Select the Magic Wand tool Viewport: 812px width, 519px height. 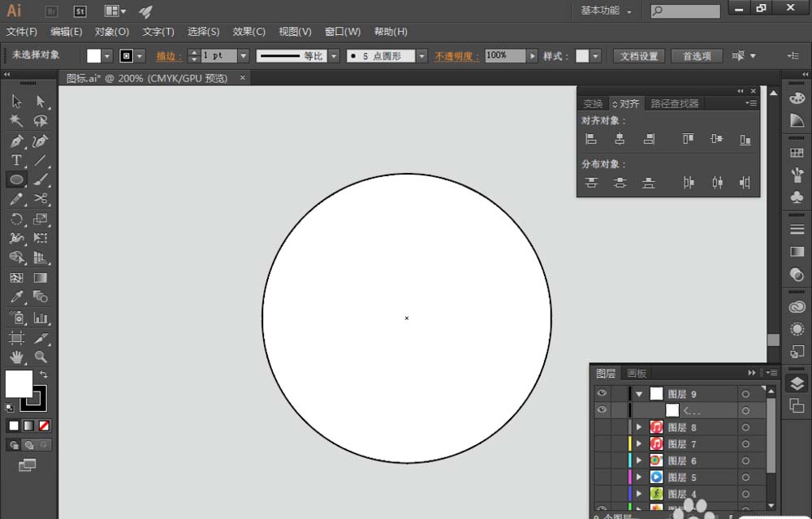click(x=16, y=121)
